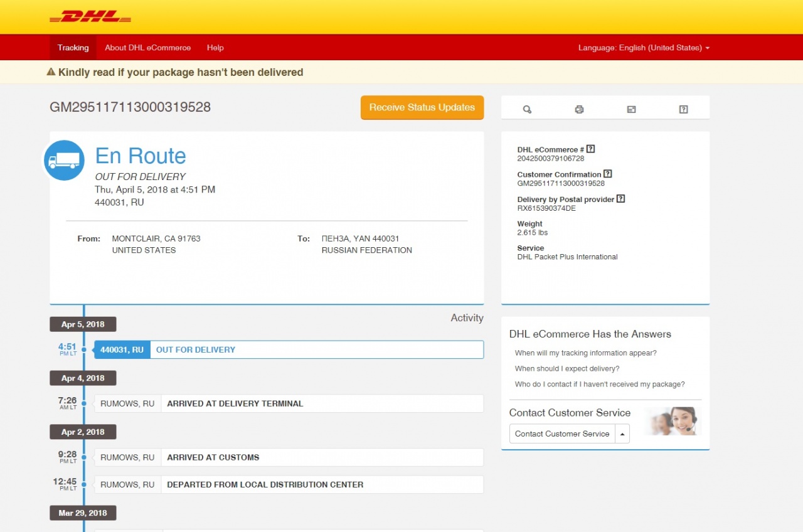The image size is (803, 532).
Task: Click the Apr 4, 2018 date marker
Action: 83,378
